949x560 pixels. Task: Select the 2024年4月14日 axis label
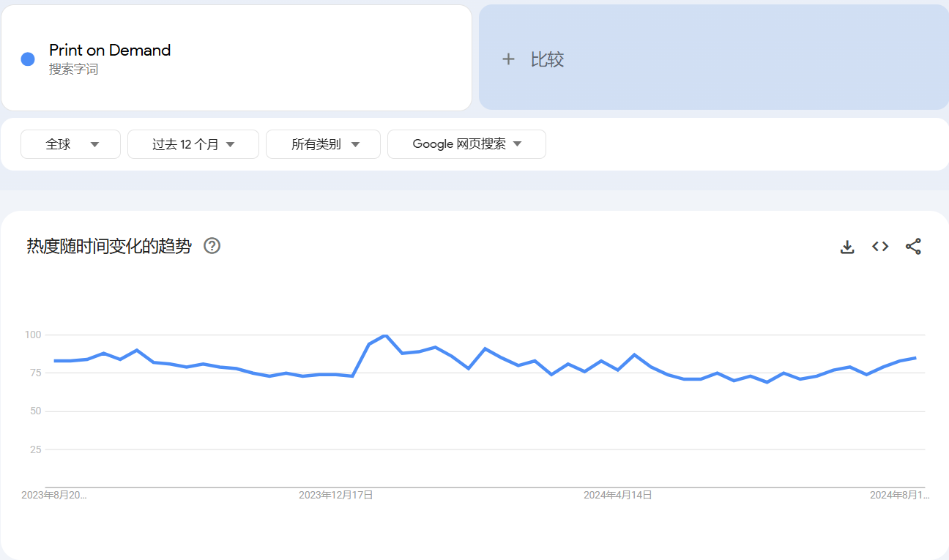(x=617, y=495)
